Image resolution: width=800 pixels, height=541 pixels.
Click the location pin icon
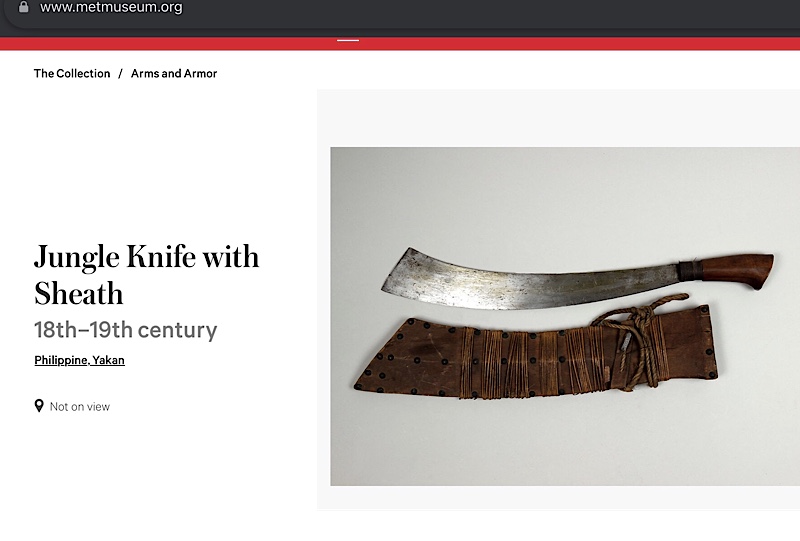(x=39, y=406)
